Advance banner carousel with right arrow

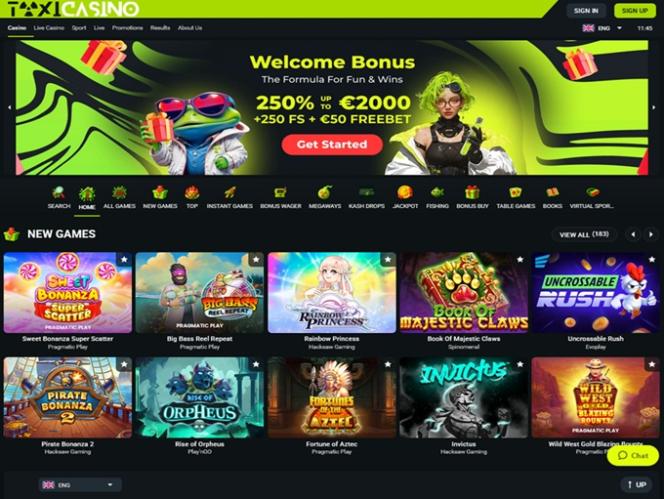click(654, 108)
